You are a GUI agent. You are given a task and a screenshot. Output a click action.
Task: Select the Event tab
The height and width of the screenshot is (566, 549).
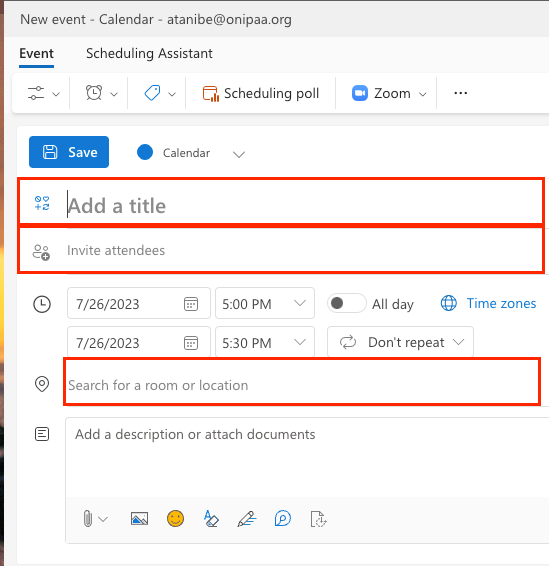36,53
